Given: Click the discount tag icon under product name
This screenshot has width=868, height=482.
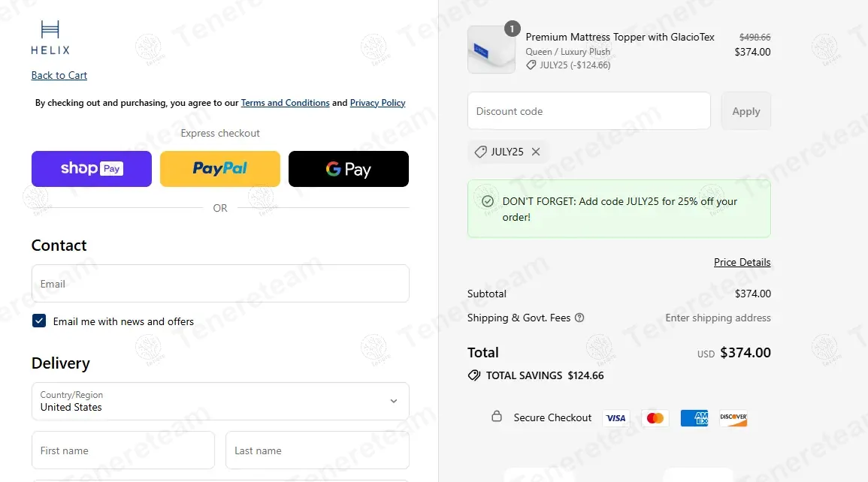Looking at the screenshot, I should tap(531, 65).
